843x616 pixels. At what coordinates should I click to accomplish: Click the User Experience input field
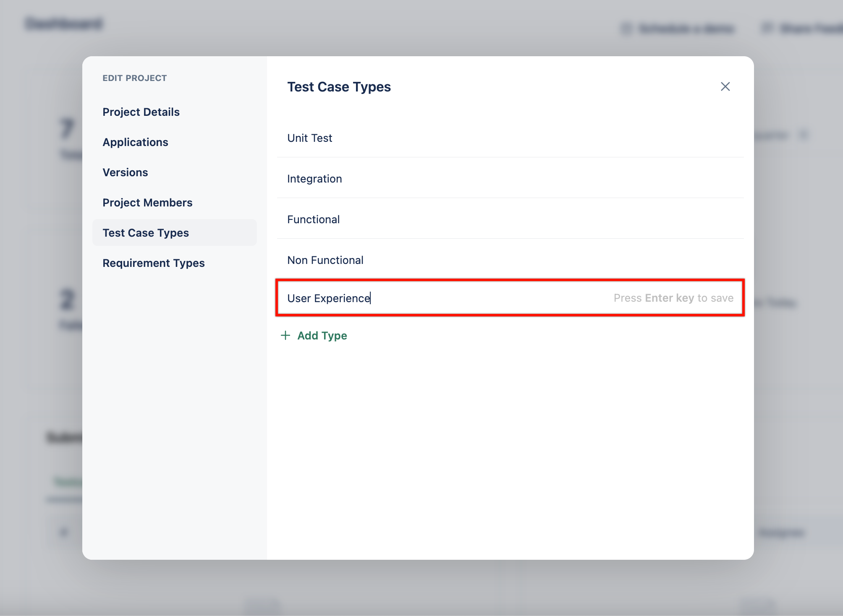(x=510, y=298)
